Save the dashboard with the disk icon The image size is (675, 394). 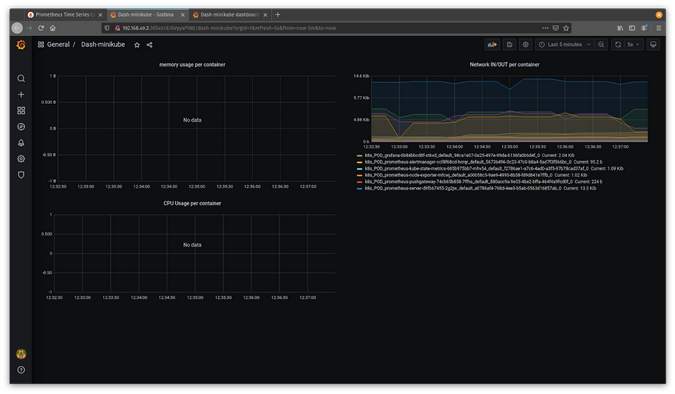click(x=509, y=44)
